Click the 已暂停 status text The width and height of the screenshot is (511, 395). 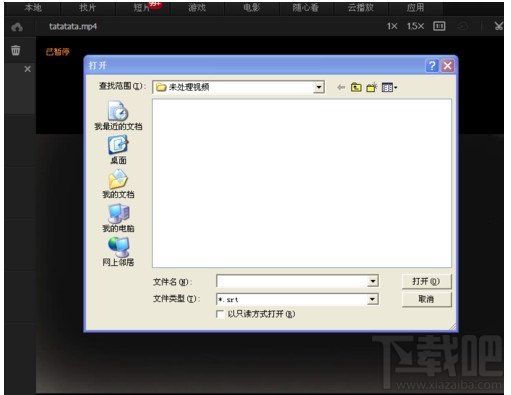[x=57, y=52]
